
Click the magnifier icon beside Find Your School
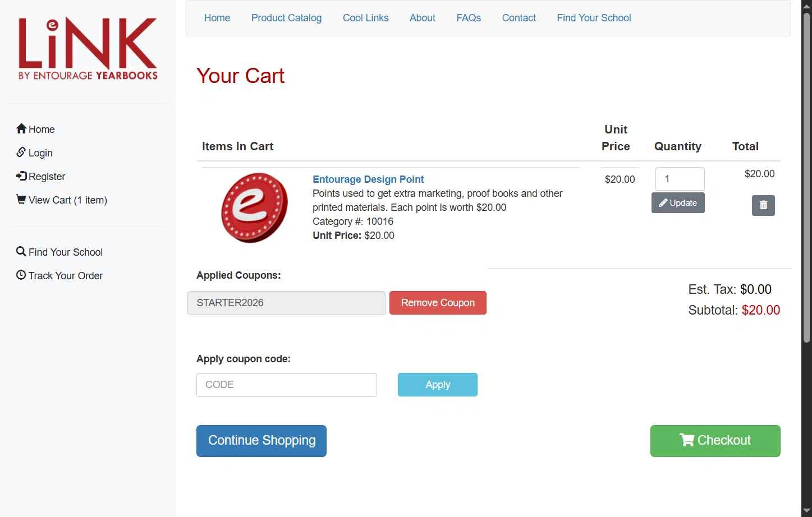(x=21, y=252)
